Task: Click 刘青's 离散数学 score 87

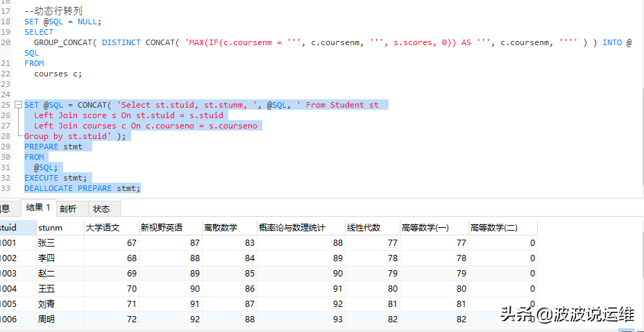Action: pos(230,304)
